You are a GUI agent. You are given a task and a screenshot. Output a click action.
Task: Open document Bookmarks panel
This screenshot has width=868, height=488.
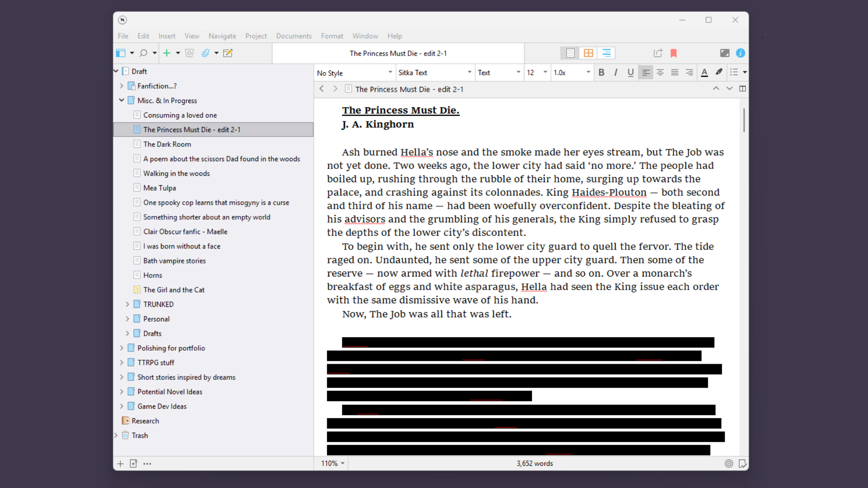tap(674, 53)
